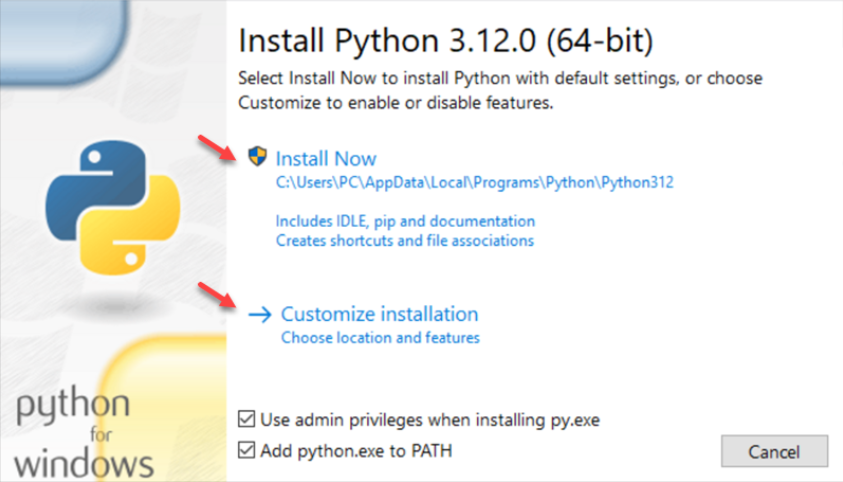Click the "Install Python 3.12.0 (64-bit)" heading
Screen dimensions: 843x482
[445, 42]
